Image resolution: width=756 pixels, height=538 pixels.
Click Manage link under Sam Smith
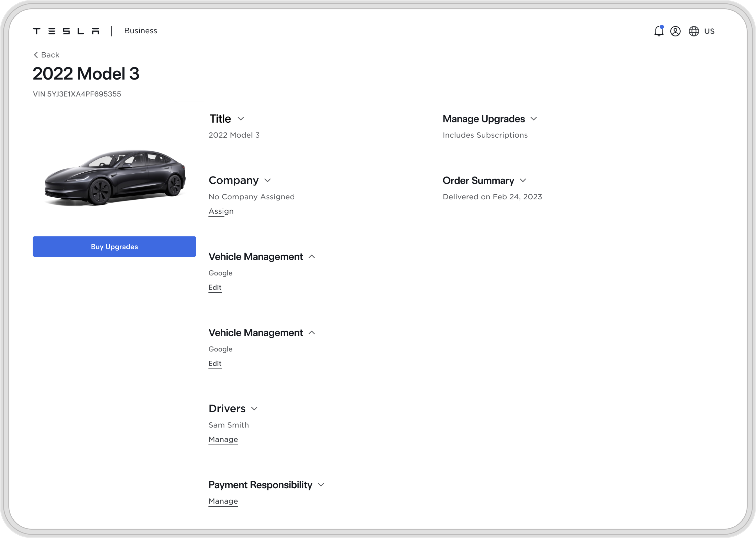223,439
